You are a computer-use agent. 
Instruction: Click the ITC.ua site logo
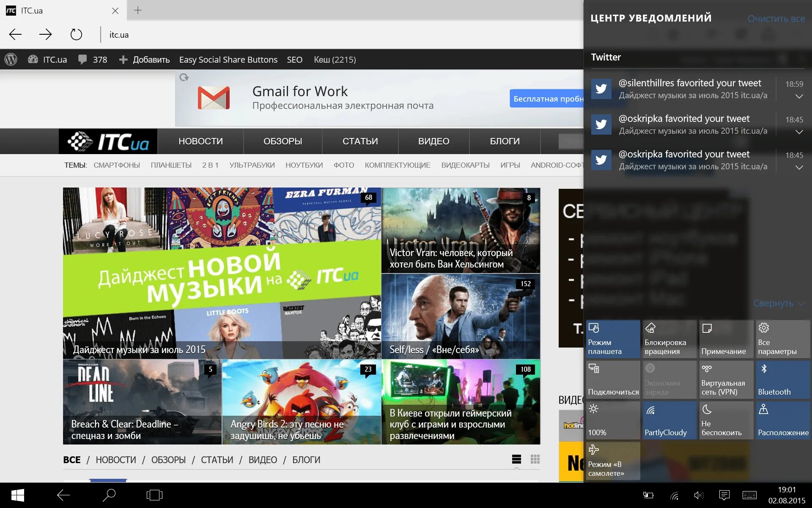108,141
